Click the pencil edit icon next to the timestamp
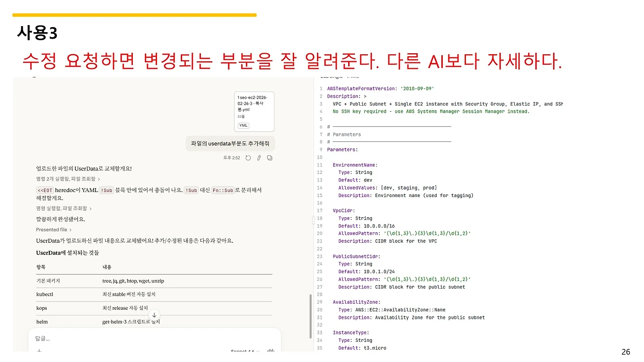 point(259,158)
